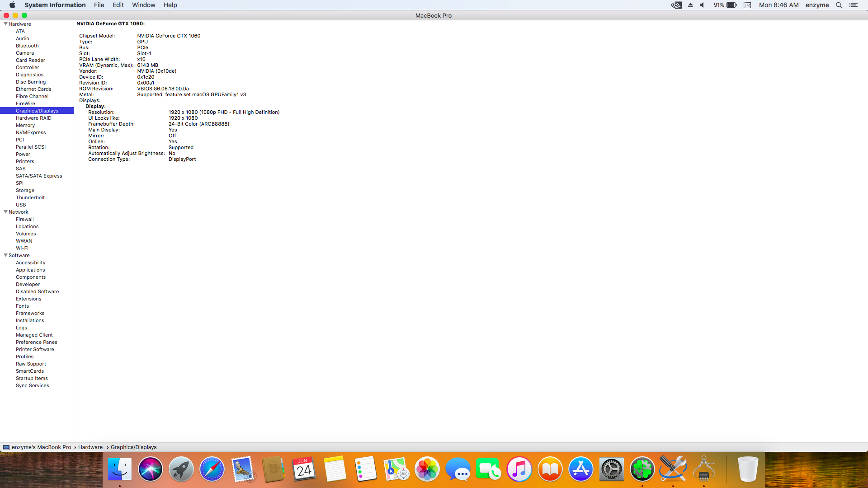Click the NVIDIA menu bar icon
Viewport: 868px width, 488px height.
[x=676, y=5]
